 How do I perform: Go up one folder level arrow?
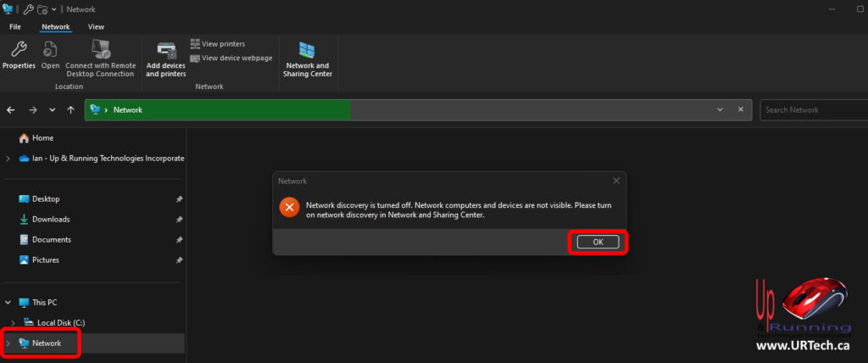70,110
